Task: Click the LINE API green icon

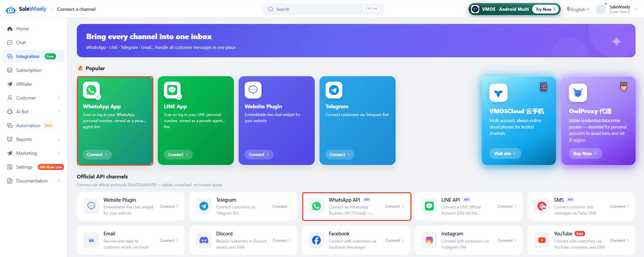Action: tap(429, 206)
